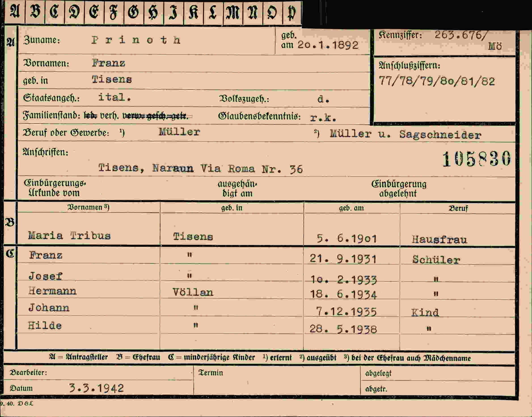Click the birth date 10. 2.1933
532x417 pixels.
tap(344, 280)
